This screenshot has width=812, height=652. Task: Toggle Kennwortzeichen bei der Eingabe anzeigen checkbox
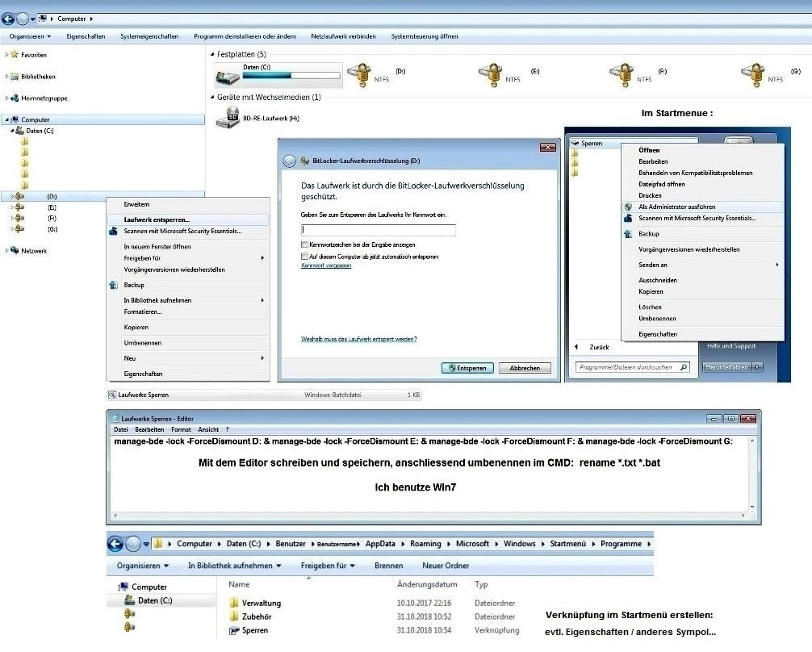(x=304, y=245)
